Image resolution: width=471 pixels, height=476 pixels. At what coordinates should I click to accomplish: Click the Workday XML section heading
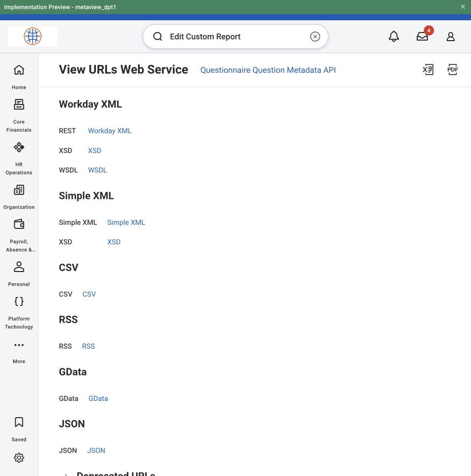click(90, 104)
